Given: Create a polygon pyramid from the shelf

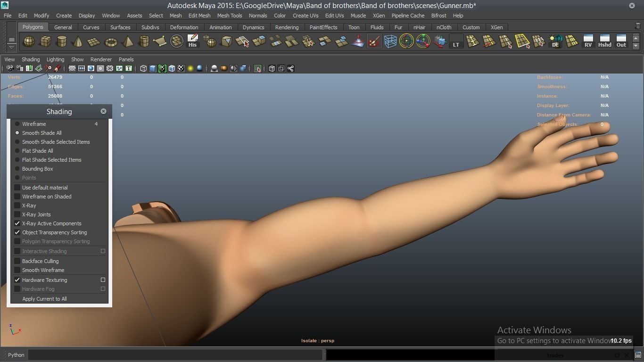Looking at the screenshot, I should tap(127, 41).
